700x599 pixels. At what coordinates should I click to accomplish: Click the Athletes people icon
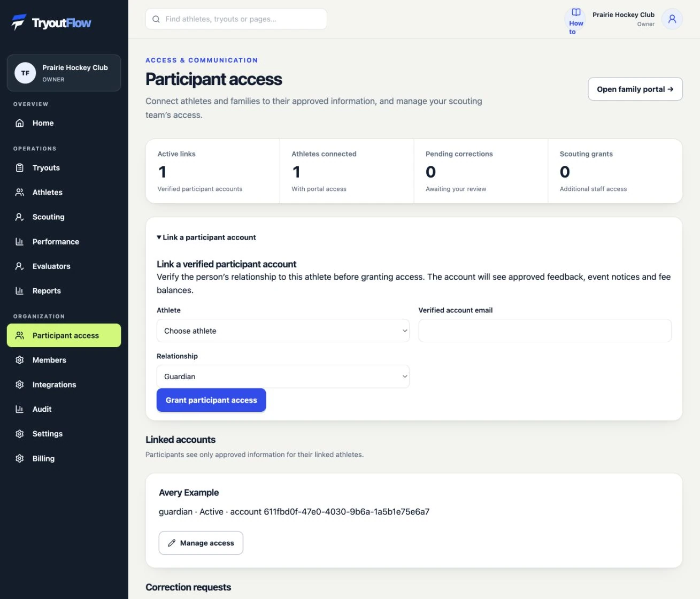click(x=20, y=193)
